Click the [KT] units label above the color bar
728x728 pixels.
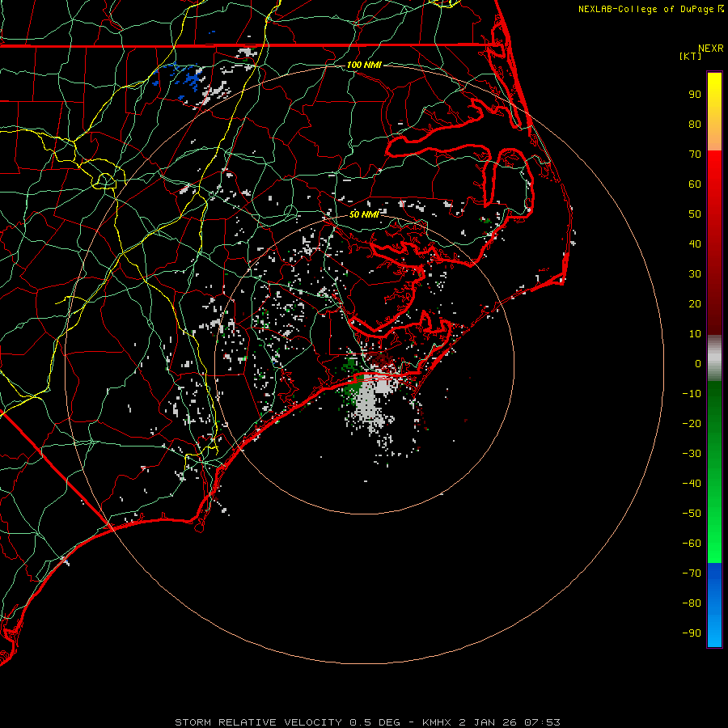pyautogui.click(x=690, y=56)
